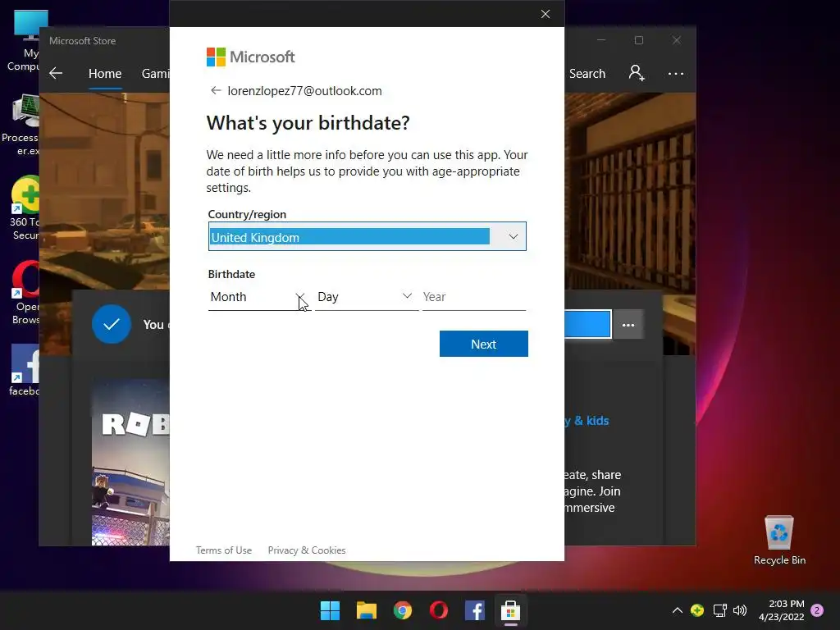
Task: Open Opera Browser desktop shortcut
Action: click(25, 293)
